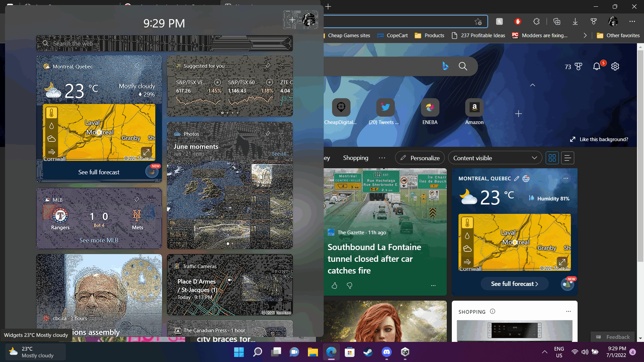Click the Personalize button
Screen dimensions: 644x362
(x=420, y=158)
